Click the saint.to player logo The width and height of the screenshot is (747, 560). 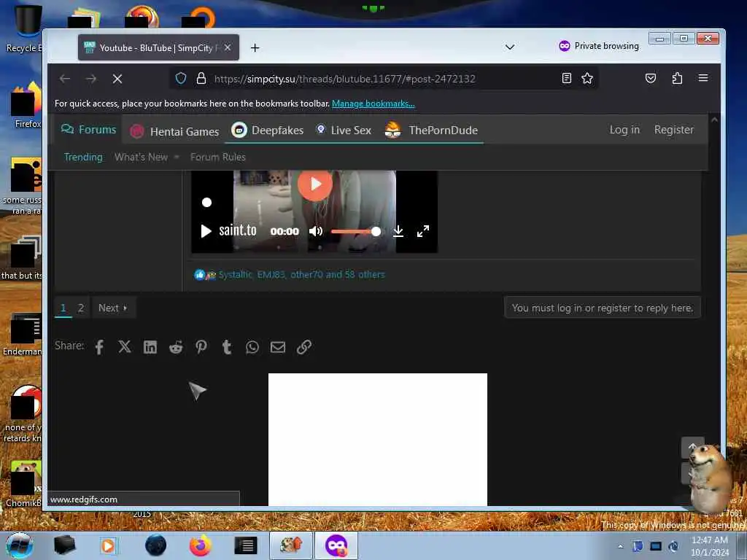[x=238, y=231]
